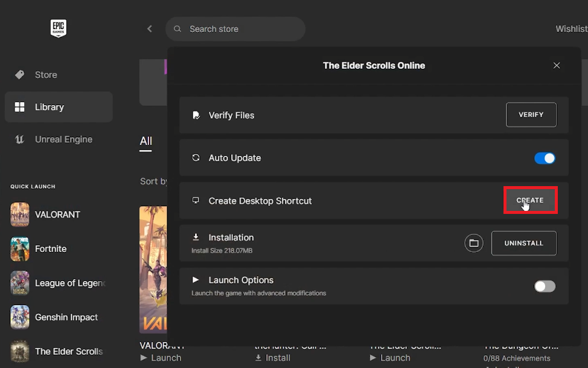Click the VALORANT quick launch icon
The image size is (588, 368).
point(19,215)
